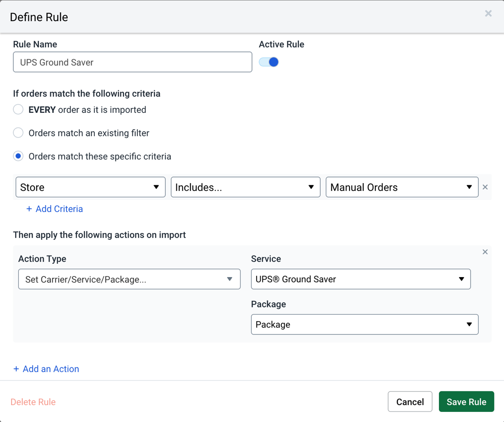Save the rule
504x422 pixels.
pyautogui.click(x=466, y=402)
